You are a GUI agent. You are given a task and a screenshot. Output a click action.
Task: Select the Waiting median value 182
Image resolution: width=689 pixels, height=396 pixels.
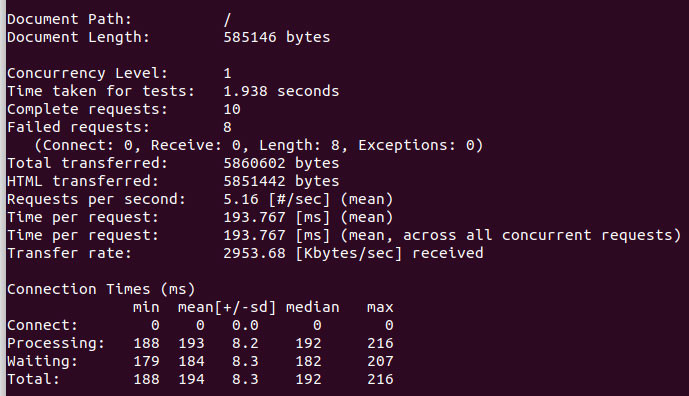[308, 362]
